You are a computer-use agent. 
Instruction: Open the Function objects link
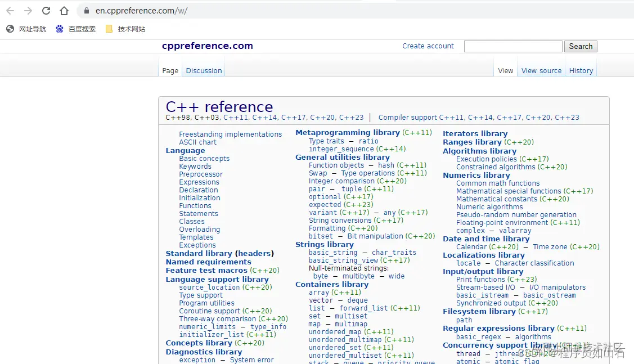click(x=336, y=165)
